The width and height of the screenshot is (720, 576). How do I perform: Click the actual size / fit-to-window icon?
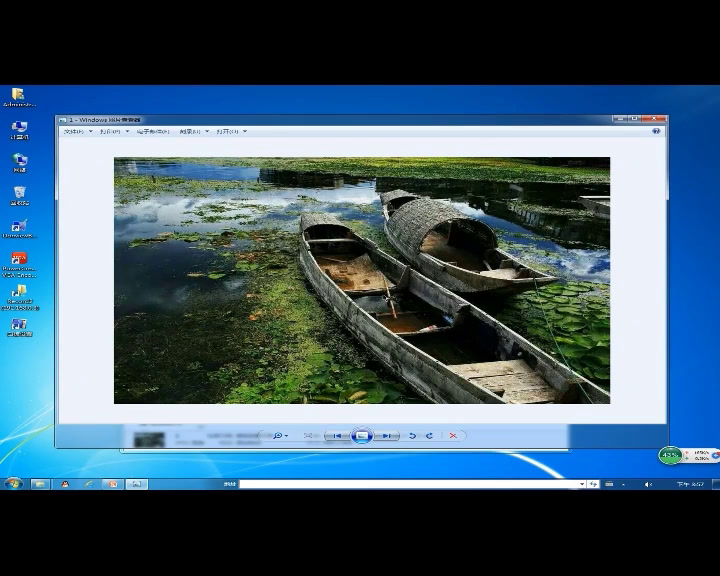pyautogui.click(x=308, y=435)
